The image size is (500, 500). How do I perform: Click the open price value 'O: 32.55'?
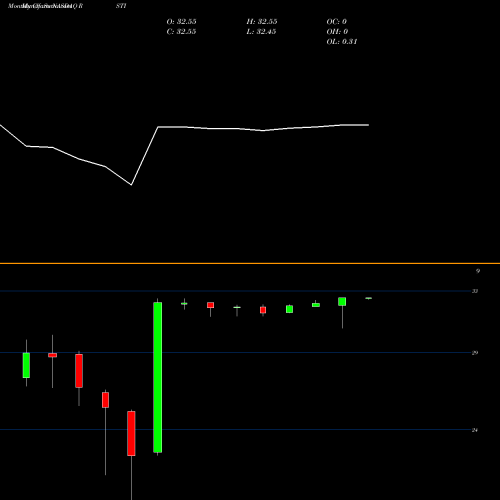181,22
